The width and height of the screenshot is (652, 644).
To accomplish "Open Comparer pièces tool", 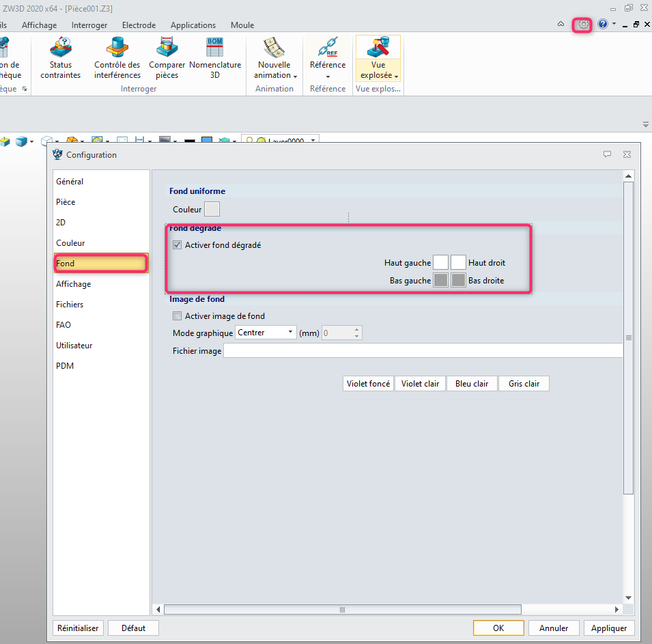I will [167, 58].
